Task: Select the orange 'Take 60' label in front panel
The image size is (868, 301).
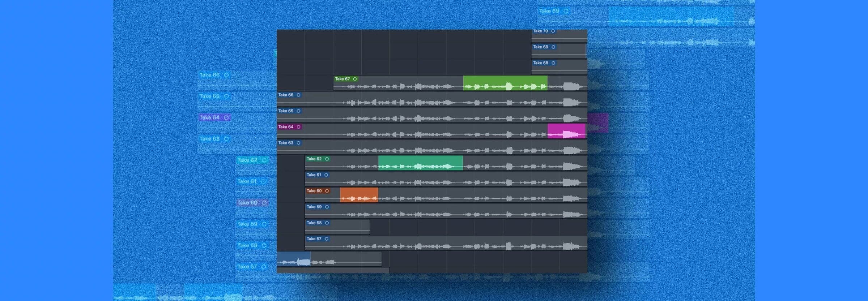Action: coord(314,191)
